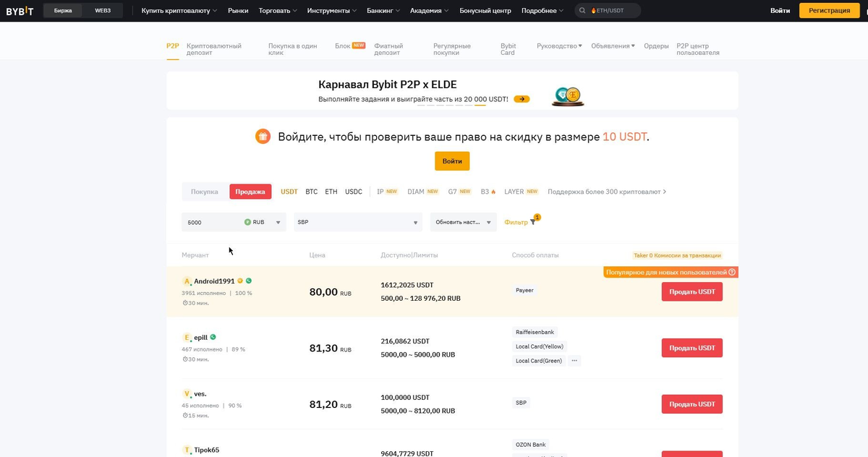868x457 pixels.
Task: Switch to Покупка mode
Action: coord(205,192)
